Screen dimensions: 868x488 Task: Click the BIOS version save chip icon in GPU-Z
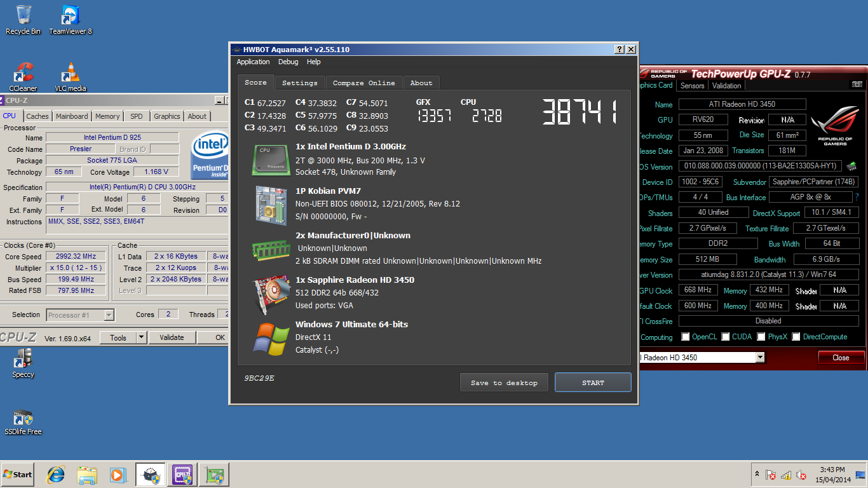[851, 166]
